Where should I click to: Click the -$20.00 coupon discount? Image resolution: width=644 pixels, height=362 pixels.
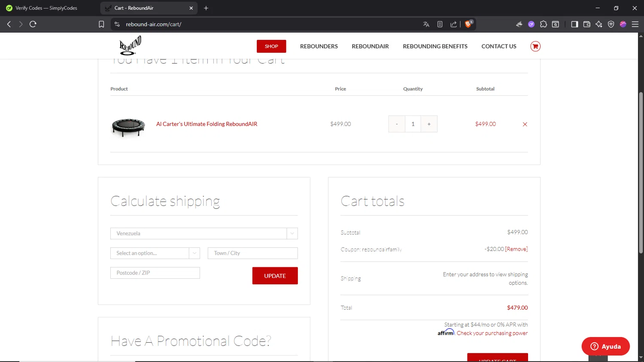[x=494, y=249]
